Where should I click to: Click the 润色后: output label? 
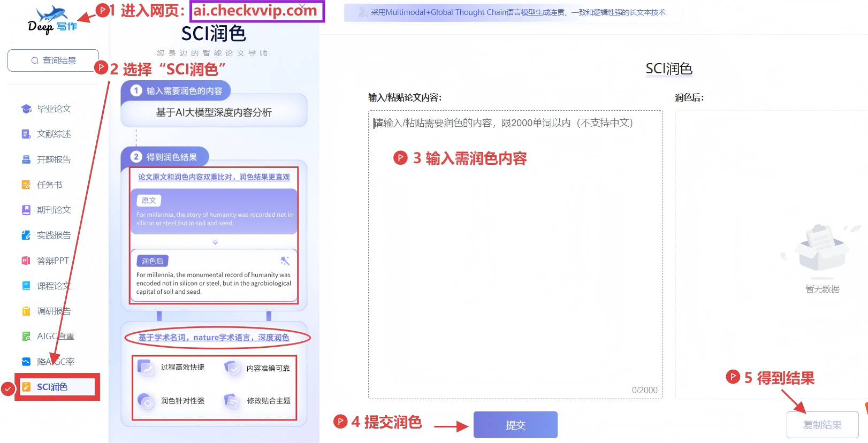(689, 97)
